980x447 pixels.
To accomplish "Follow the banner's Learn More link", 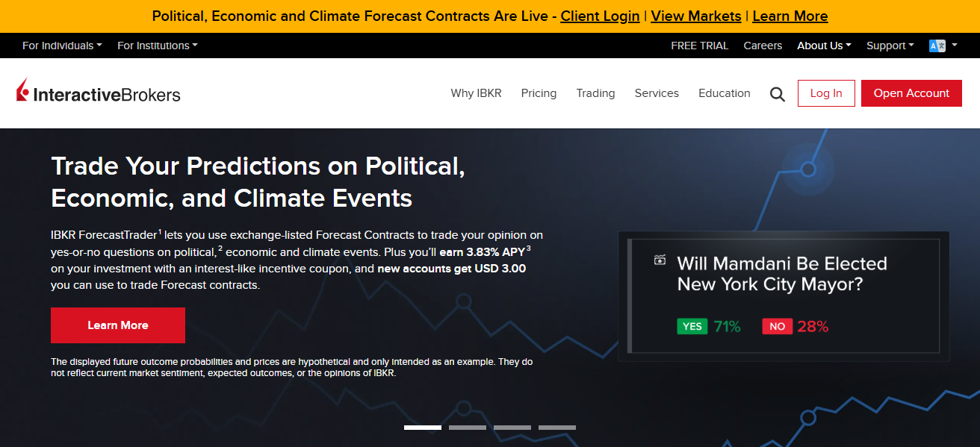I will pyautogui.click(x=790, y=16).
